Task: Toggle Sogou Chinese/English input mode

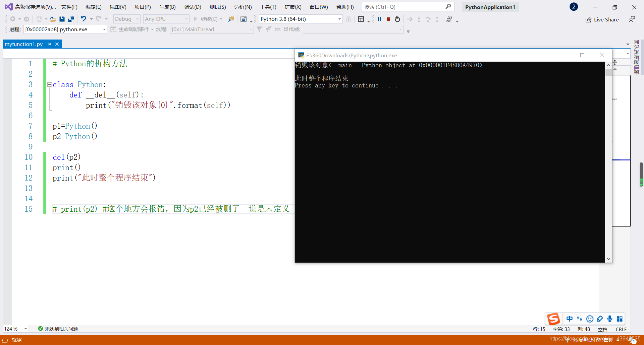Action: (x=570, y=319)
